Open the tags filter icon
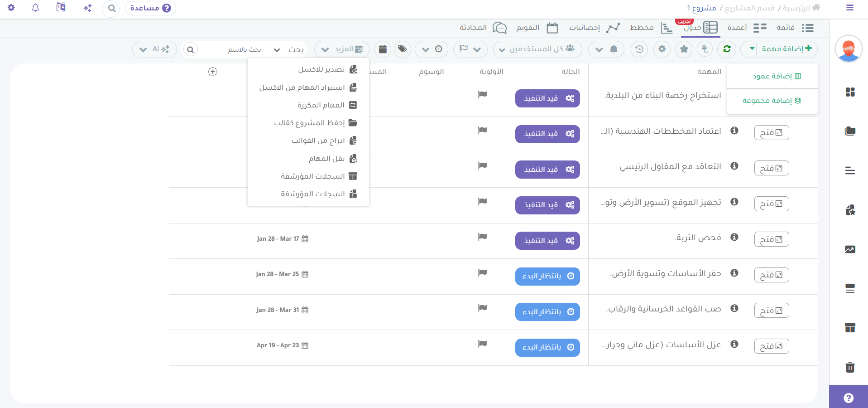 402,49
